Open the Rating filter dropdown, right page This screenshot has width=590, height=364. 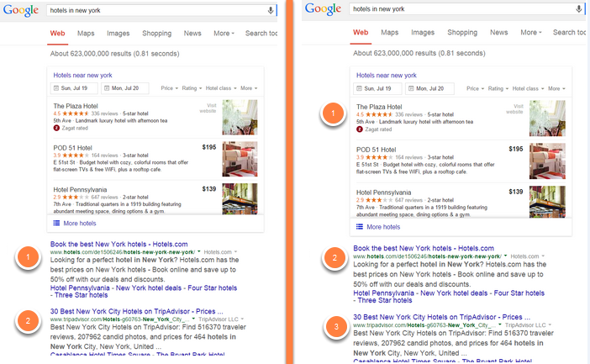click(x=498, y=88)
